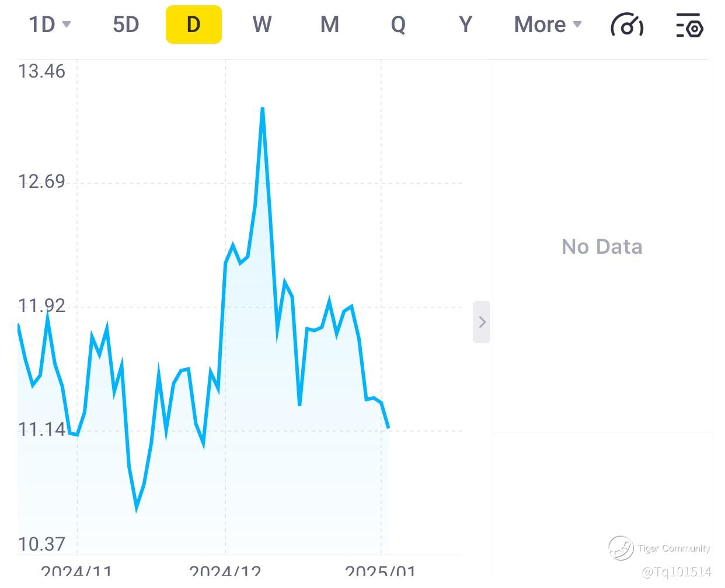
Task: Click the 13.46 price axis label
Action: [x=41, y=72]
